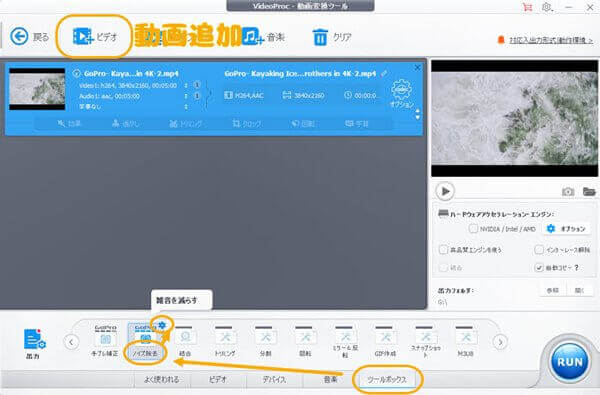Go back with the 戻る arrow button
The width and height of the screenshot is (600, 395).
[x=29, y=37]
